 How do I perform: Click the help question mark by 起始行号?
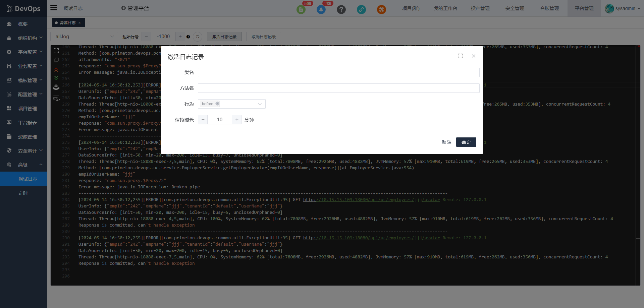coord(188,37)
